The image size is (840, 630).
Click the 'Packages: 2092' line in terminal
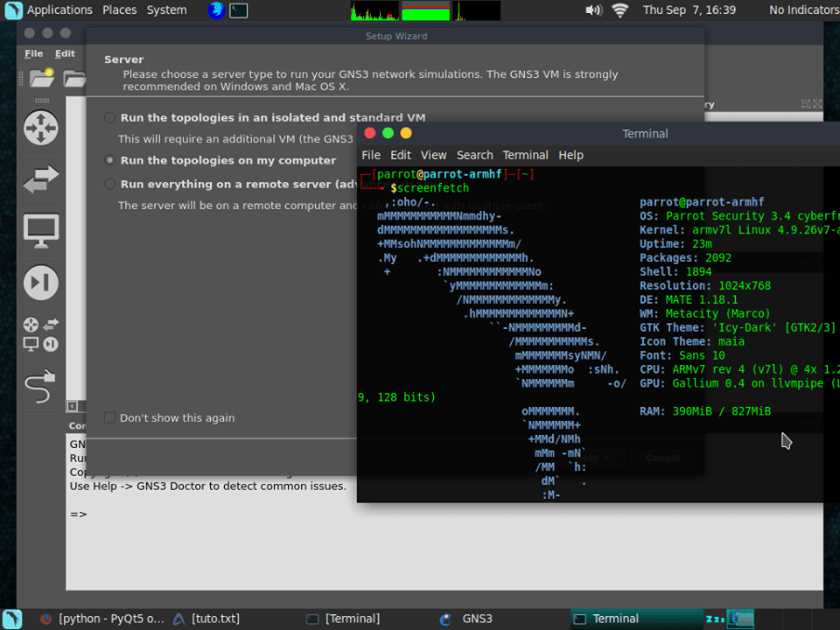[x=685, y=258]
